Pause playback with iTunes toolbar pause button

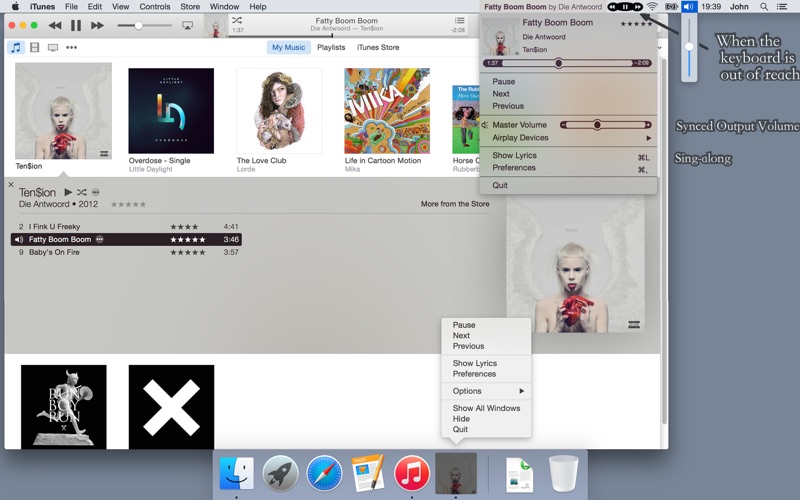tap(76, 25)
